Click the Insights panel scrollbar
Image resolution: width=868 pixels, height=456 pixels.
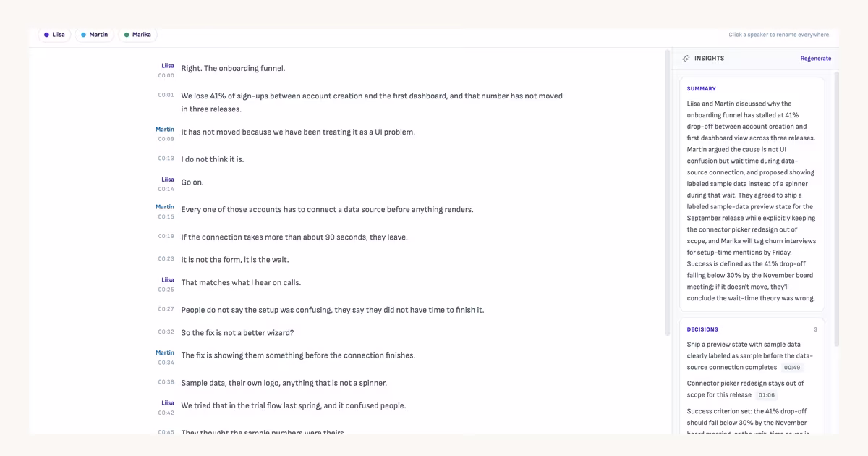tap(837, 208)
